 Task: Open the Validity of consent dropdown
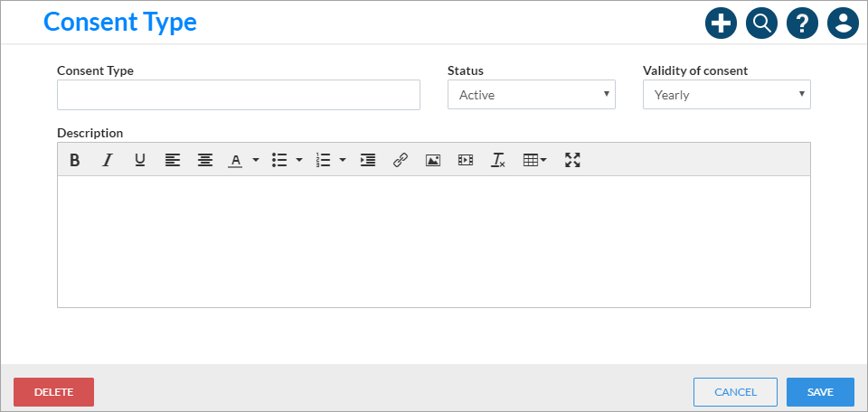[727, 95]
